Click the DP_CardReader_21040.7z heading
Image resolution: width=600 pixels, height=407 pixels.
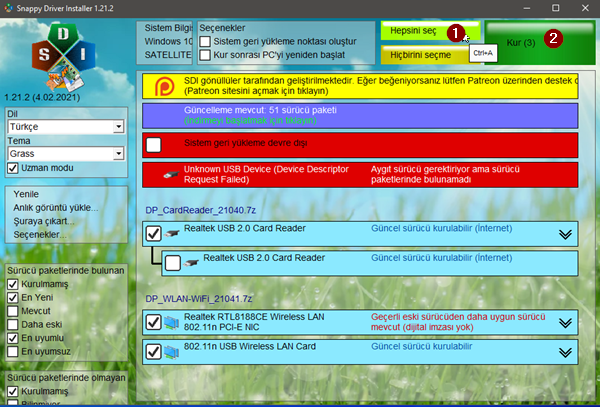click(201, 210)
